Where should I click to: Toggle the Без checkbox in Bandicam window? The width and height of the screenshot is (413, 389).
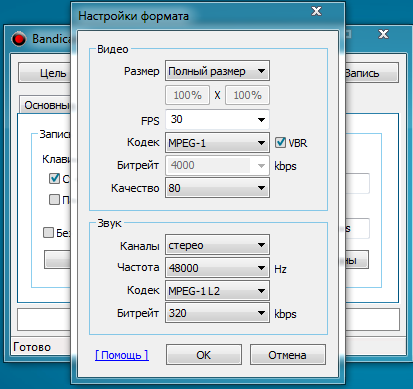[x=48, y=232]
